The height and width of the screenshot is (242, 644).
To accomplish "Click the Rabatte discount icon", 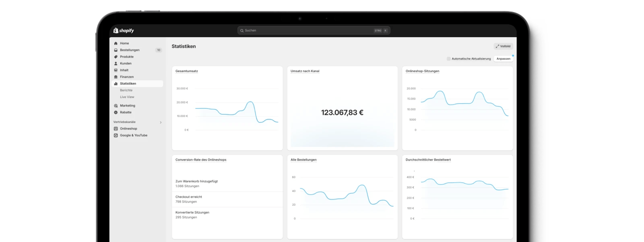I will [116, 112].
